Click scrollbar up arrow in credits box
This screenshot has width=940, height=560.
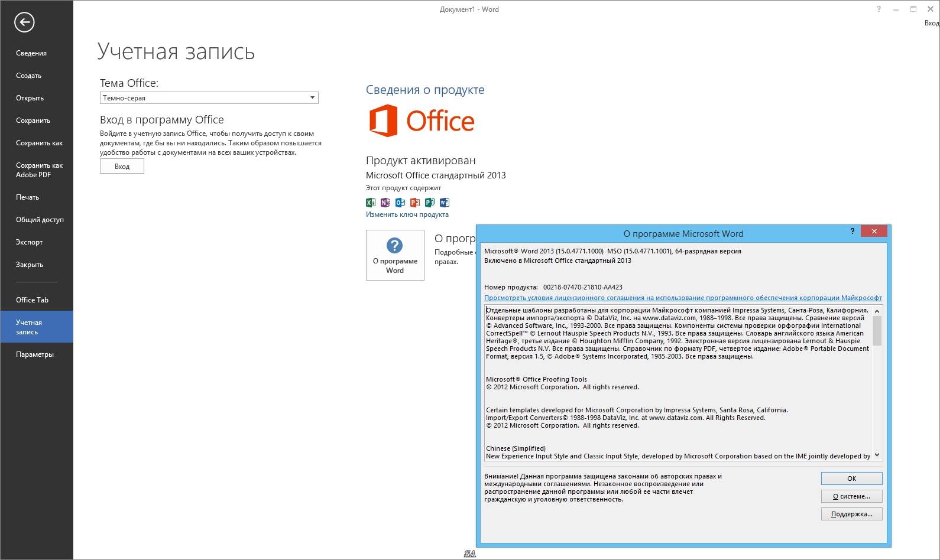[877, 311]
